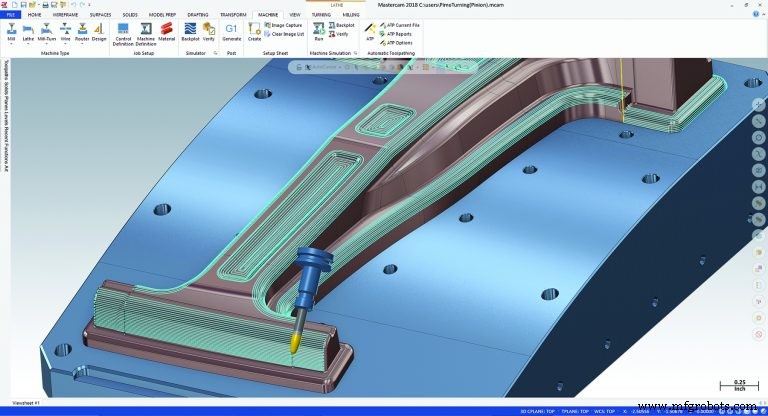Viewport: 768px width, 416px height.
Task: Open the FILE tab
Action: pos(10,15)
